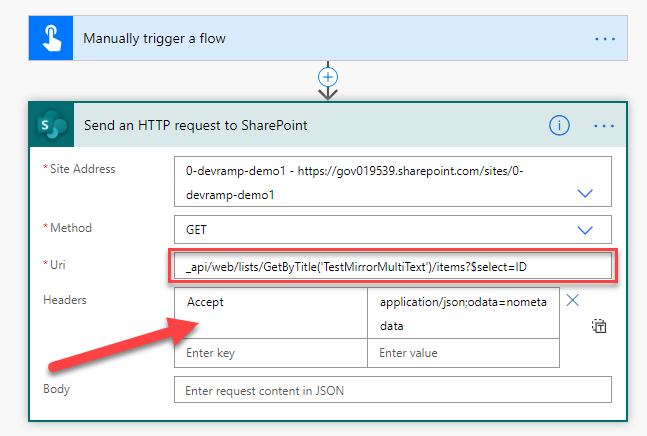Select the Method field showing GET
The height and width of the screenshot is (436, 647).
[370, 229]
